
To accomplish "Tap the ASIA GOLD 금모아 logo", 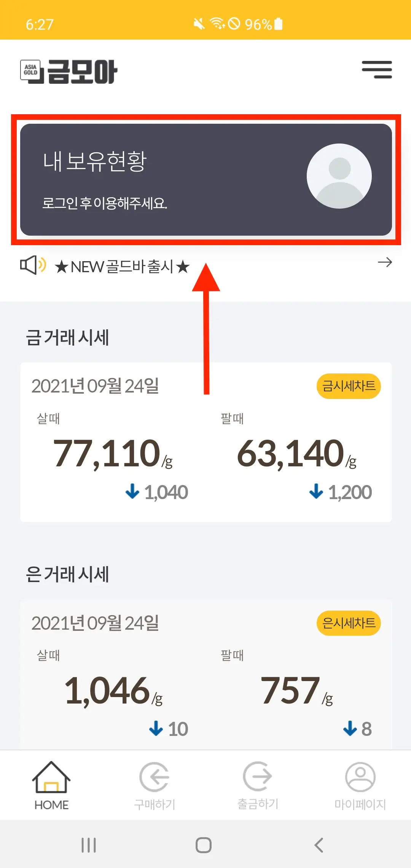I will pyautogui.click(x=68, y=70).
